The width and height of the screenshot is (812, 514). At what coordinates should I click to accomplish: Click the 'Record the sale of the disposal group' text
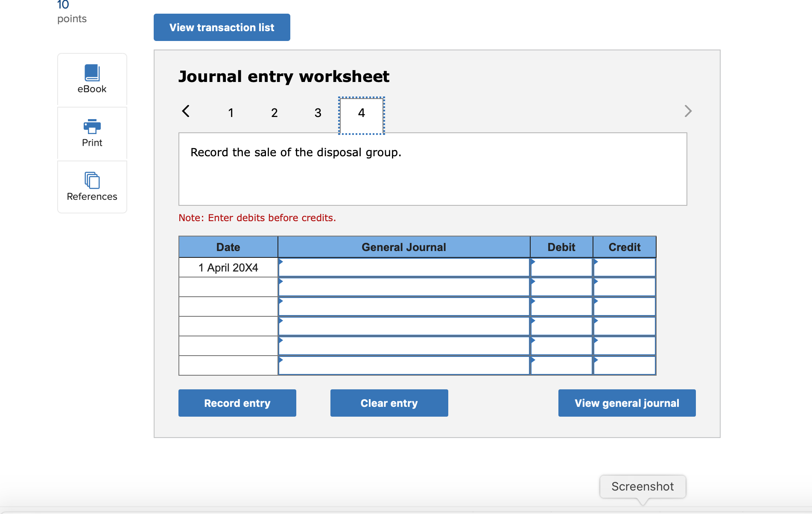(x=296, y=152)
